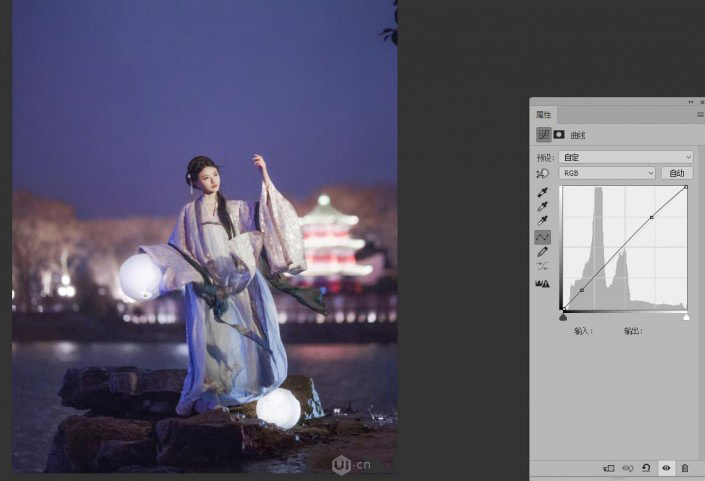
Task: Click the white point slider triangle
Action: coord(686,317)
